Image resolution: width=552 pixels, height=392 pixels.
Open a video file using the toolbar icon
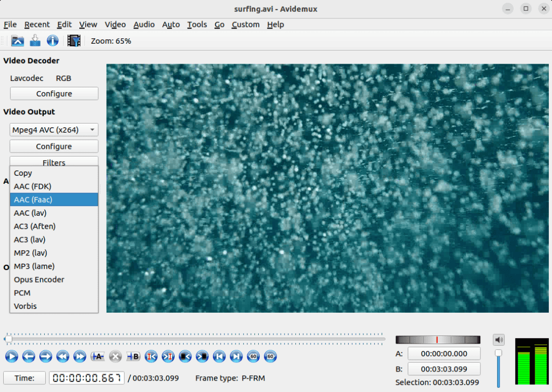pos(17,40)
